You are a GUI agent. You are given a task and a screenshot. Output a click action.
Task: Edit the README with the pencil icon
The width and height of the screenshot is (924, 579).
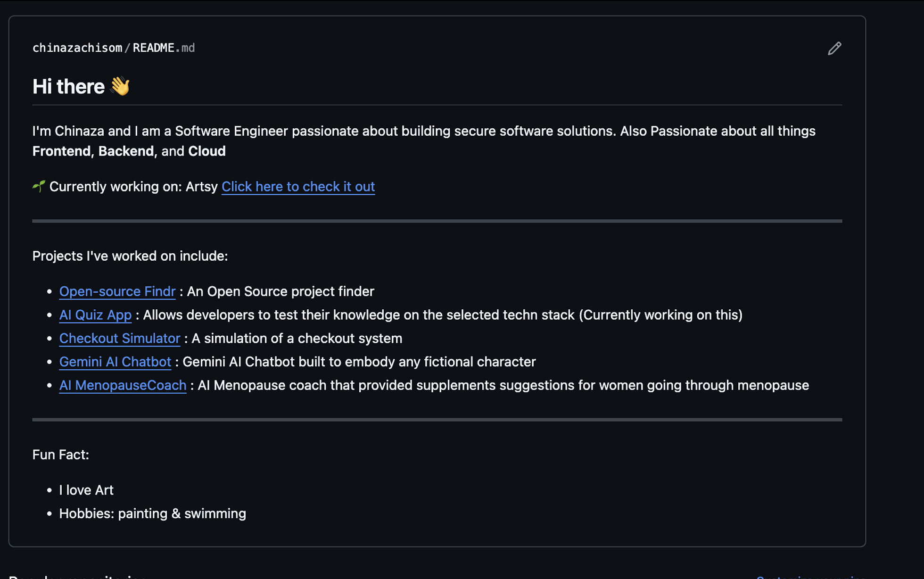[x=834, y=48]
